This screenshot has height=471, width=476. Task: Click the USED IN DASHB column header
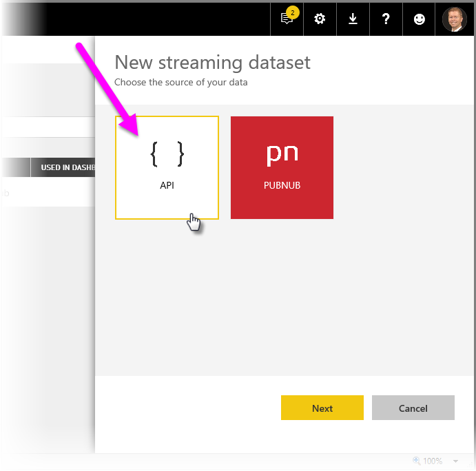(x=63, y=167)
